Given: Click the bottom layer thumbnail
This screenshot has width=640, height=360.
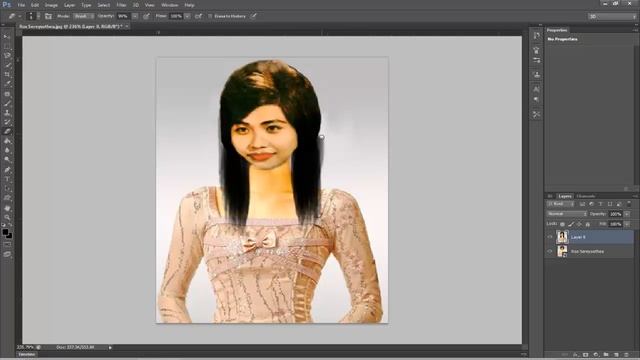Looking at the screenshot, I should coord(562,251).
